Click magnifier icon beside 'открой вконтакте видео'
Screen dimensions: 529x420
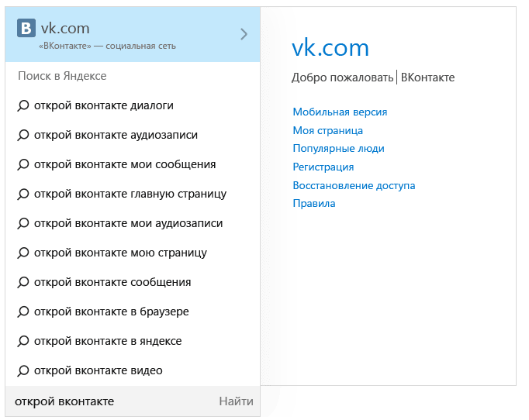click(x=23, y=370)
